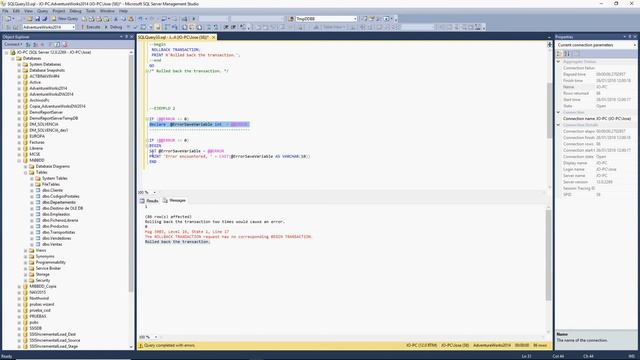640x360 pixels.
Task: Click the Debug button in the toolbar
Action: (113, 27)
